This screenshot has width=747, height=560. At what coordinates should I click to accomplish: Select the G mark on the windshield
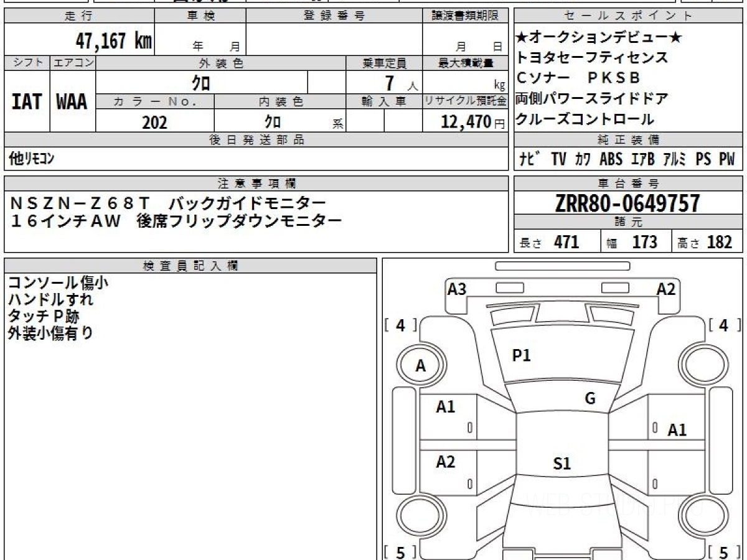(x=590, y=399)
